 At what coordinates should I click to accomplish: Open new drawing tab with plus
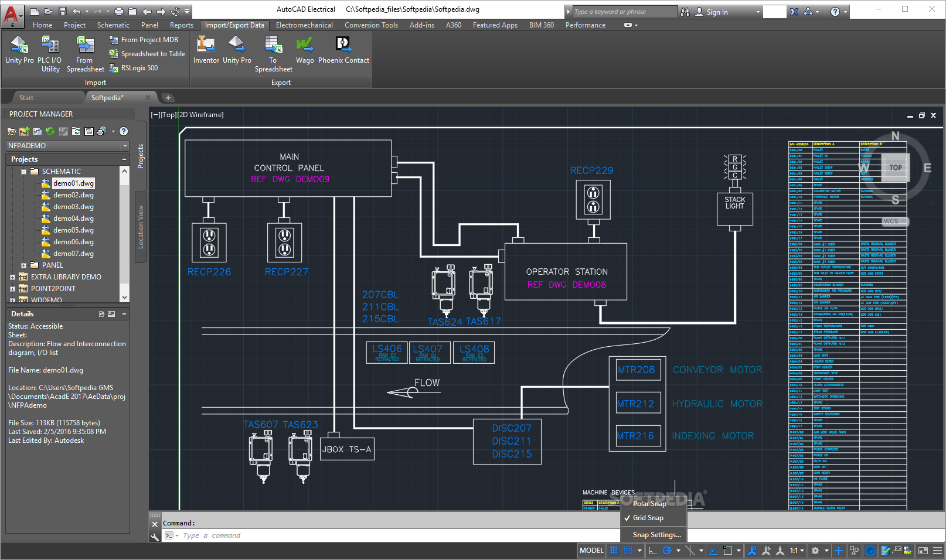(x=168, y=98)
